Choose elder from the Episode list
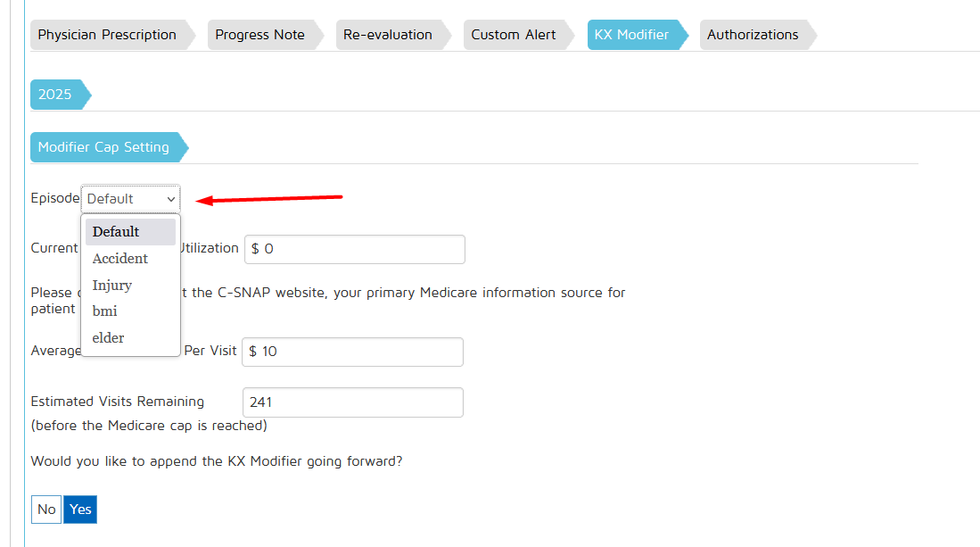This screenshot has width=980, height=547. (x=109, y=338)
